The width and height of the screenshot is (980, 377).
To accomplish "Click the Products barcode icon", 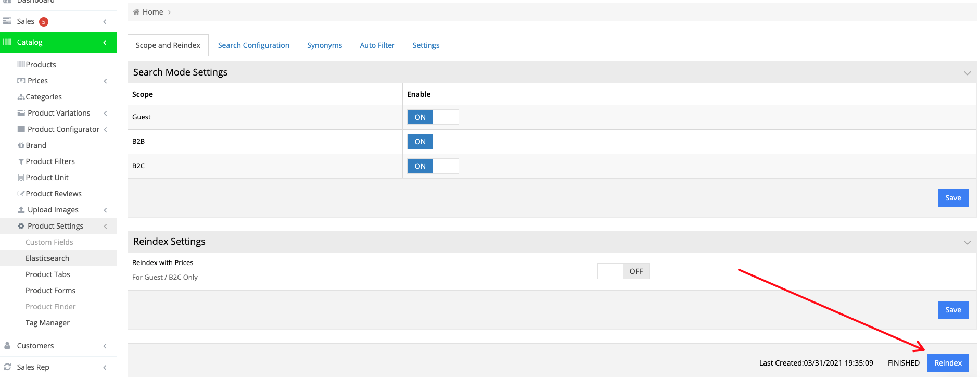I will 21,65.
